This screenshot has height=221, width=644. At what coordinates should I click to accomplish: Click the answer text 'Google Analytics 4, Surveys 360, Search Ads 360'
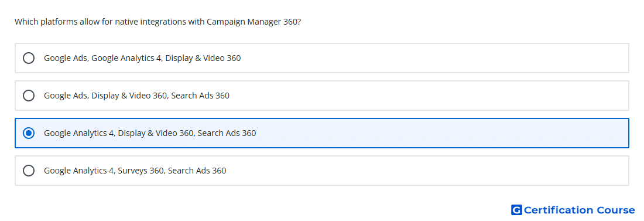pyautogui.click(x=135, y=171)
